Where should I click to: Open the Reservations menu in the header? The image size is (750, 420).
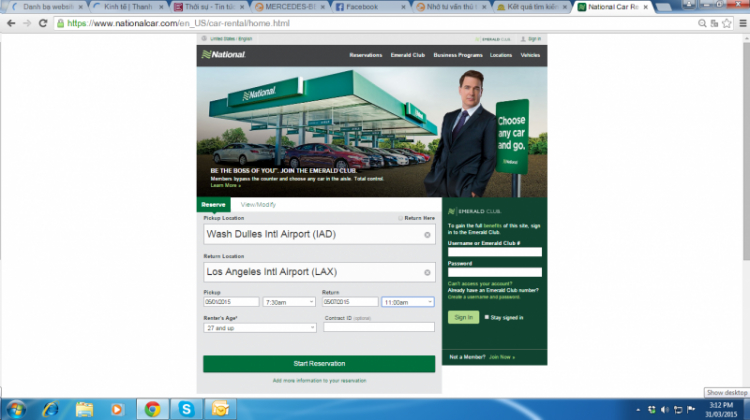coord(365,55)
